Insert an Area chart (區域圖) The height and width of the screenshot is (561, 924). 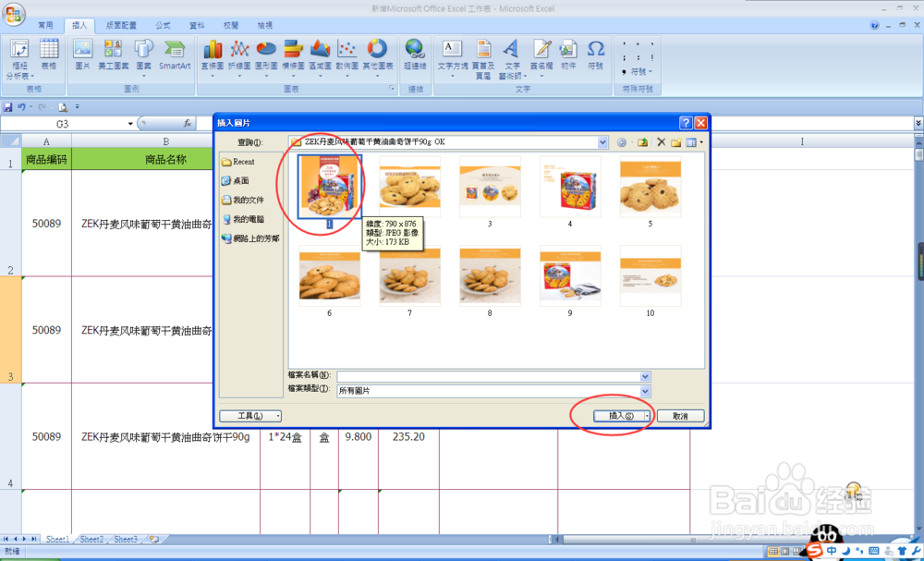pos(320,50)
